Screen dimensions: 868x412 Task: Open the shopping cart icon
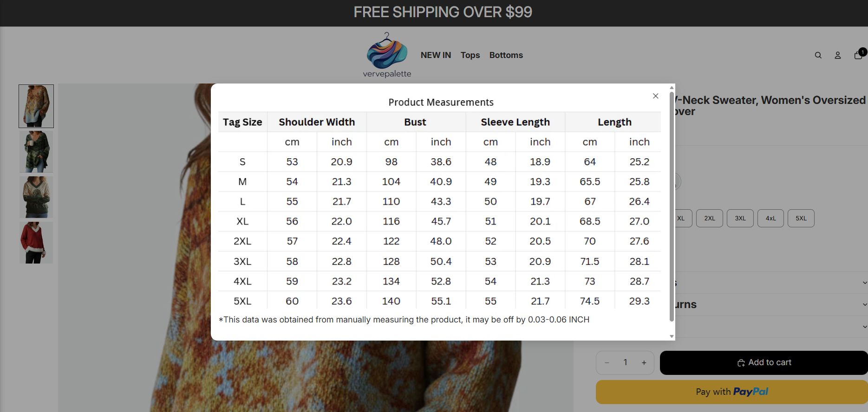pyautogui.click(x=858, y=55)
